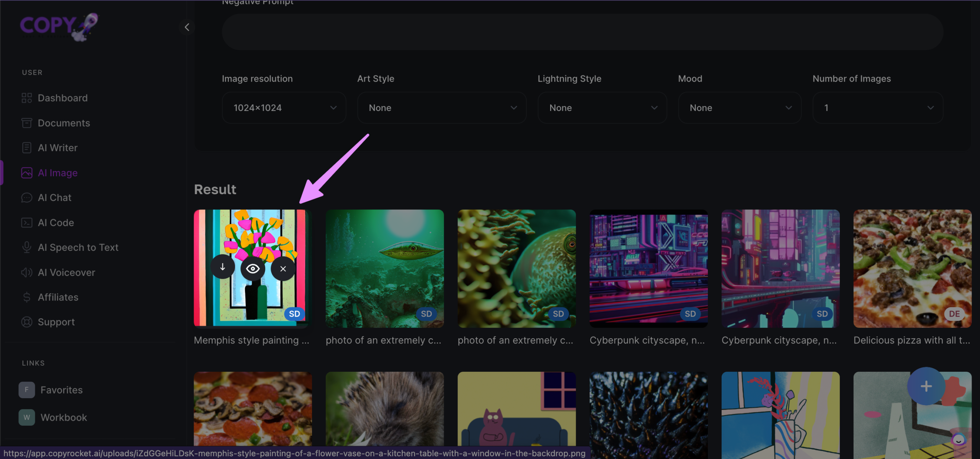Open the Favorites link

[61, 390]
